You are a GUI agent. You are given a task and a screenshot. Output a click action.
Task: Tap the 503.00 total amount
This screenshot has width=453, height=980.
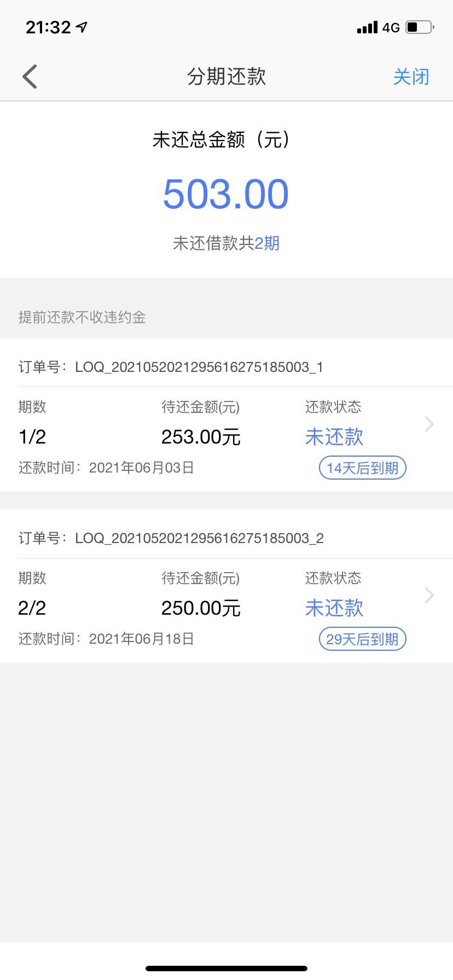[x=226, y=194]
